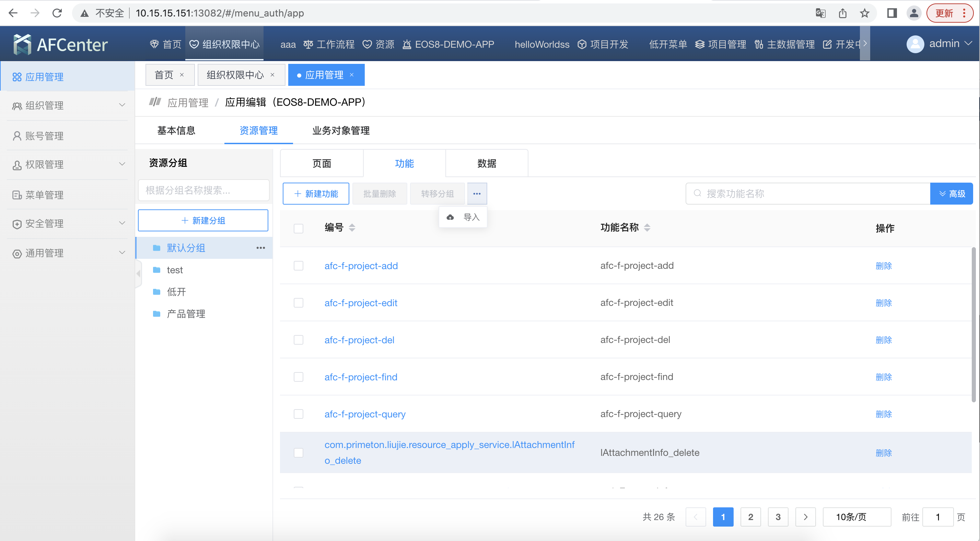The width and height of the screenshot is (980, 541).
Task: Click the Google Translate icon in address bar
Action: [820, 13]
